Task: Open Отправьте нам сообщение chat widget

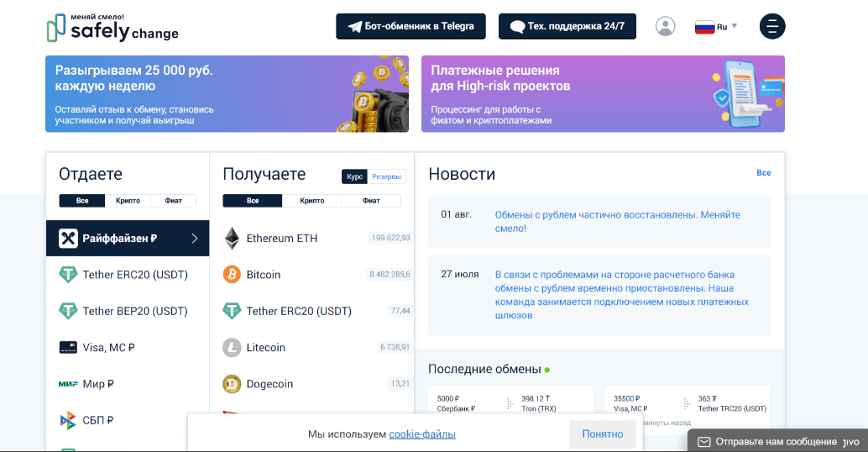Action: pyautogui.click(x=778, y=441)
